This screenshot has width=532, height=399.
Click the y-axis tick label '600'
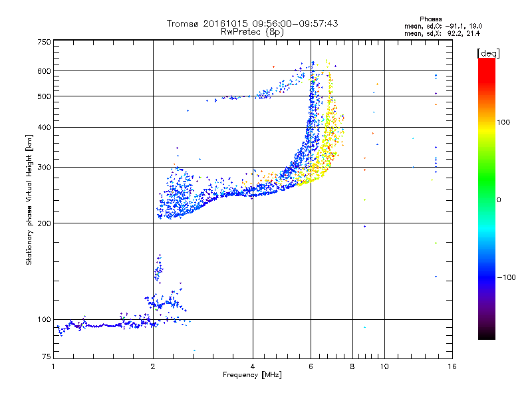(x=45, y=71)
